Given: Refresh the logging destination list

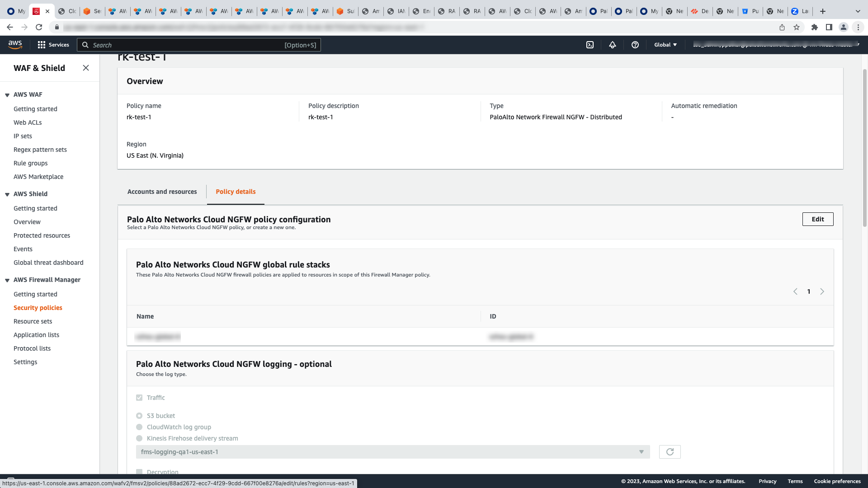Looking at the screenshot, I should click(x=670, y=452).
